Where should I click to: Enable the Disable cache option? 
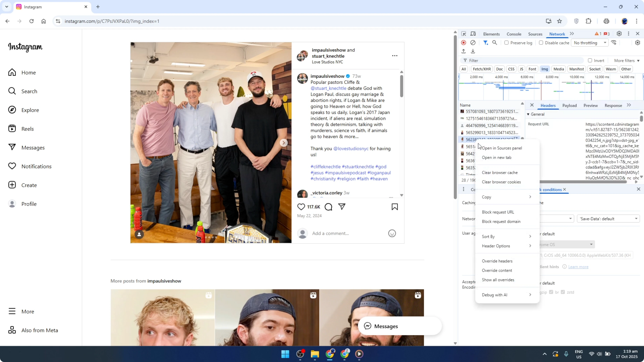click(x=541, y=42)
